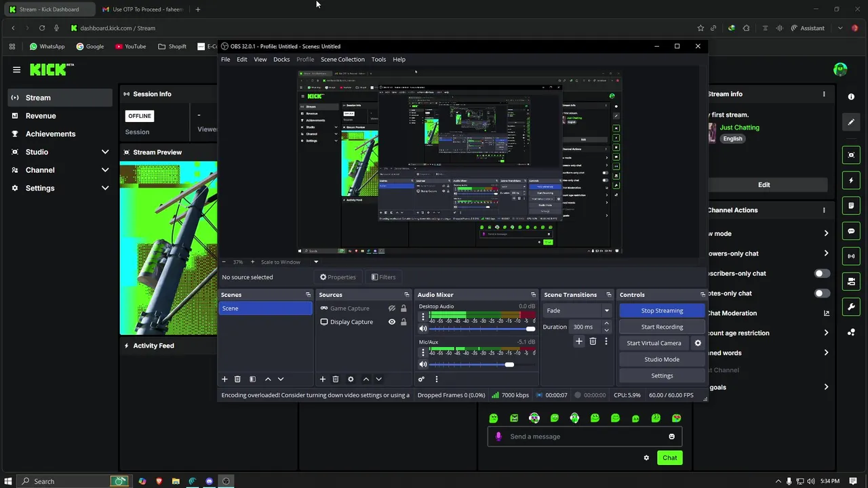This screenshot has width=868, height=488.
Task: Open the Kick info icon on right rail
Action: tap(851, 97)
